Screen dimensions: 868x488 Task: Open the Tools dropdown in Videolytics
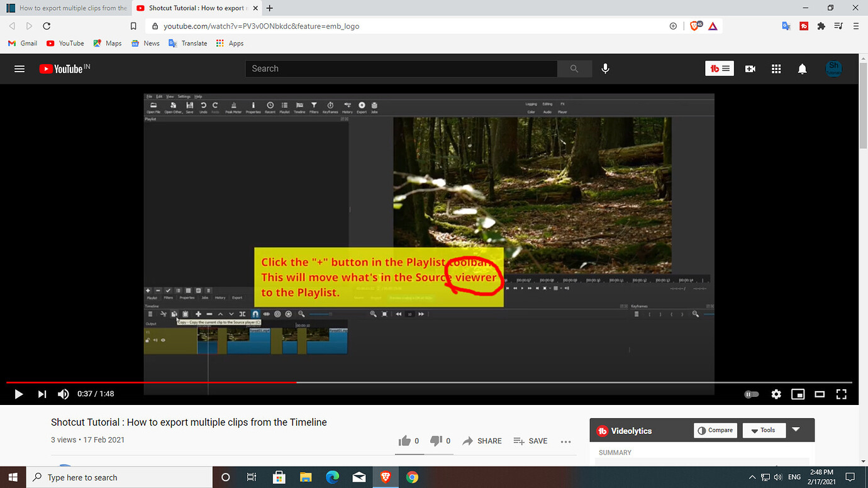[764, 430]
